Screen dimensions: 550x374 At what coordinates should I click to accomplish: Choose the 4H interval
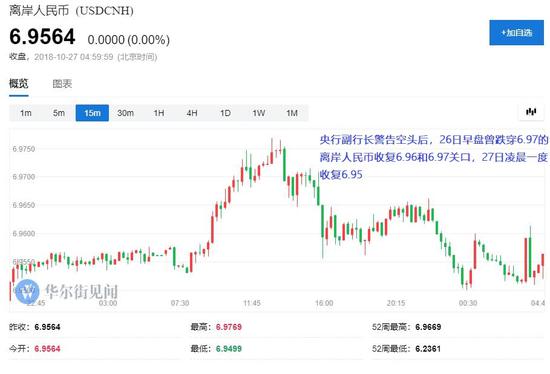192,113
